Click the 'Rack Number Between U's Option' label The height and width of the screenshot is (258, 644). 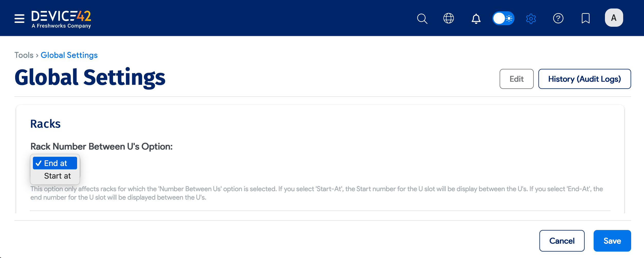pyautogui.click(x=102, y=146)
